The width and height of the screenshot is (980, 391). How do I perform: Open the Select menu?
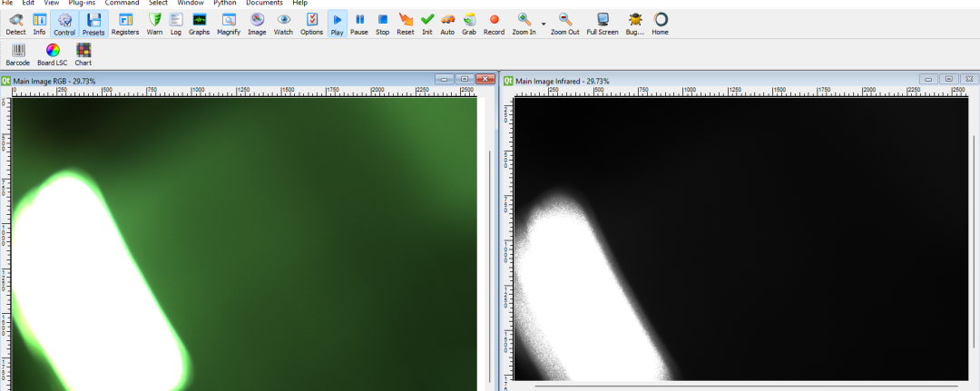click(158, 3)
